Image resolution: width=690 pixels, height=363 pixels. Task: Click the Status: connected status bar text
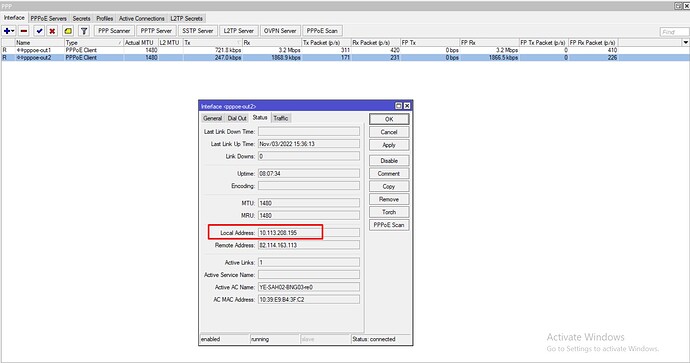click(374, 339)
